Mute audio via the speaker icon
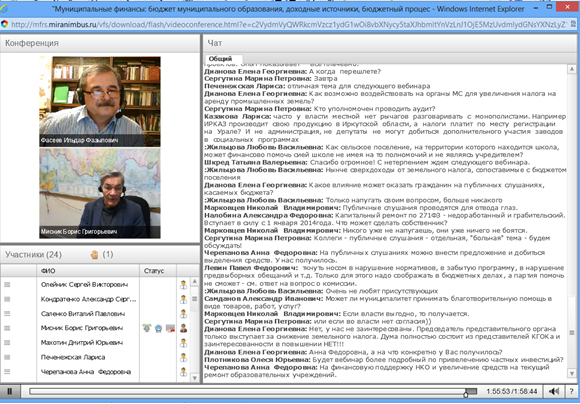The width and height of the screenshot is (580, 404). pyautogui.click(x=554, y=391)
